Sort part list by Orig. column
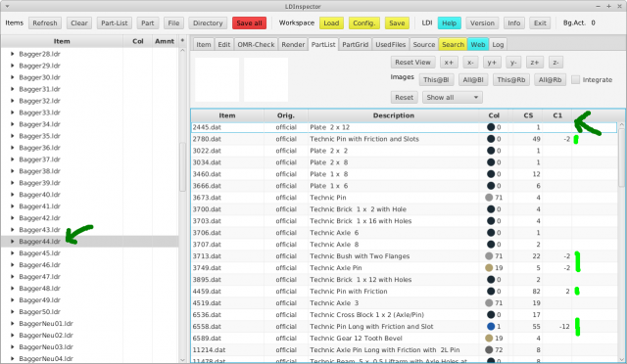The width and height of the screenshot is (627, 364). (285, 115)
